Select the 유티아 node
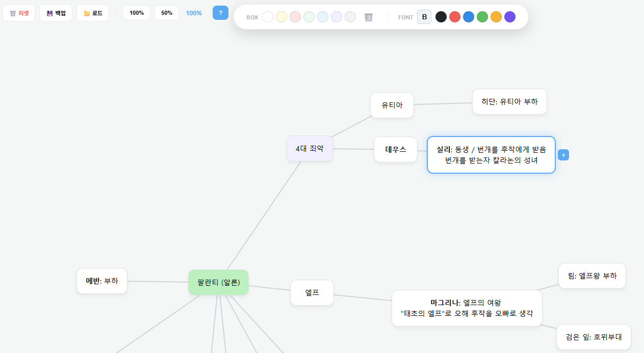The image size is (644, 353). click(392, 105)
